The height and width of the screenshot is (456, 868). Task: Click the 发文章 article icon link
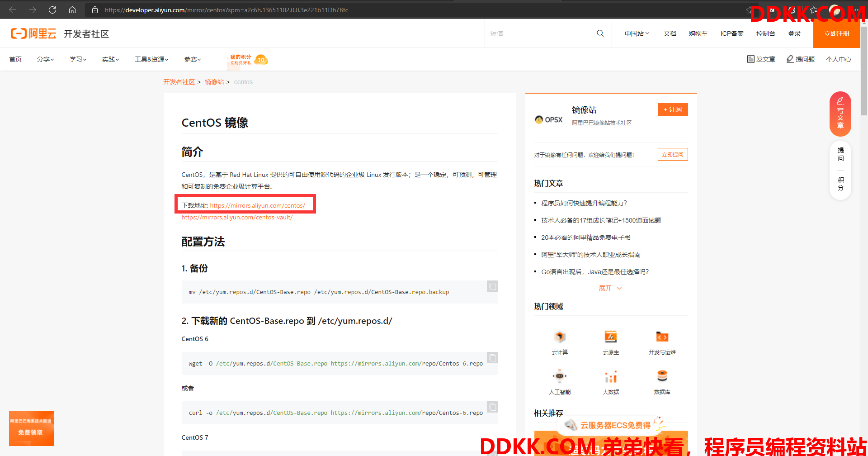[761, 59]
